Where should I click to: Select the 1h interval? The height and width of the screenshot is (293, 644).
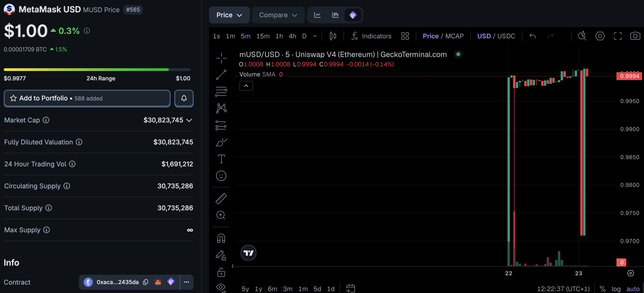279,36
